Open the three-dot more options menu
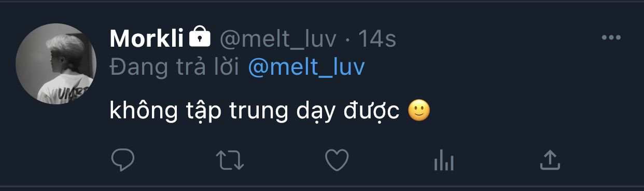This screenshot has width=644, height=191. click(611, 38)
